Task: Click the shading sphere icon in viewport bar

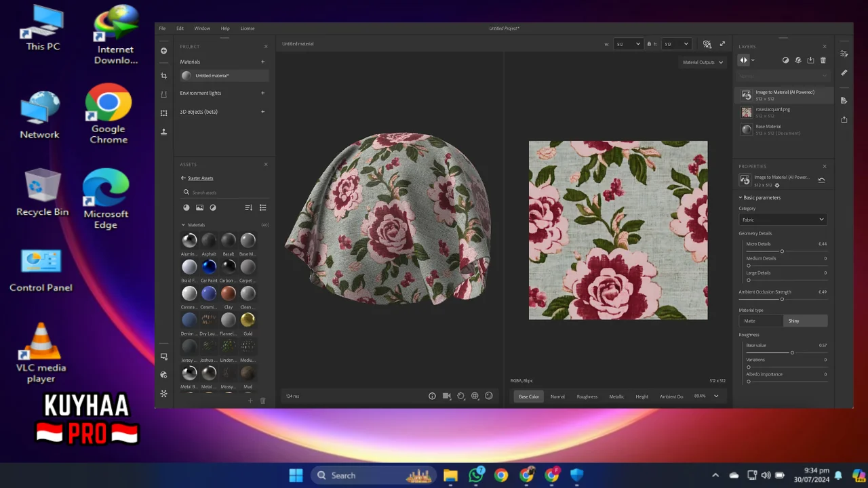Action: tap(488, 396)
